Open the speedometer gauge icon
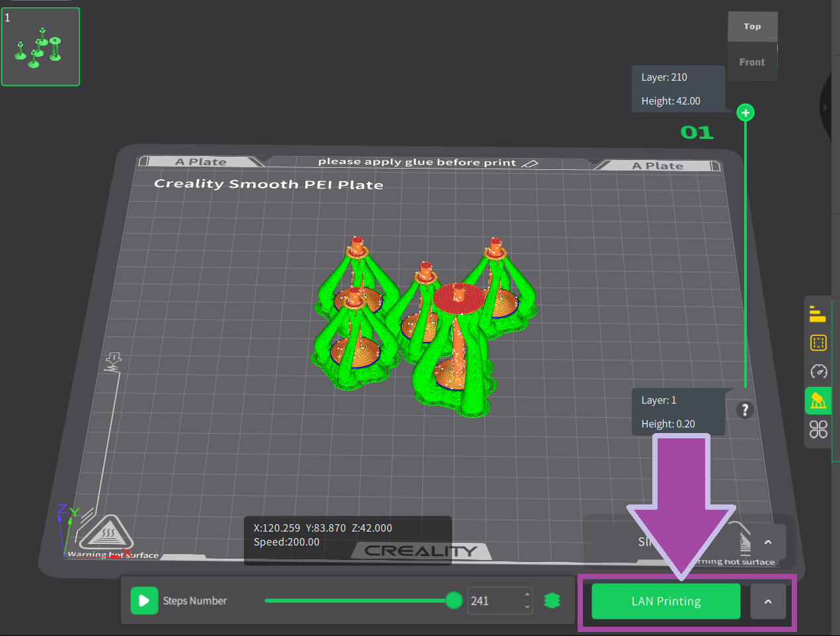The width and height of the screenshot is (840, 636). point(818,372)
